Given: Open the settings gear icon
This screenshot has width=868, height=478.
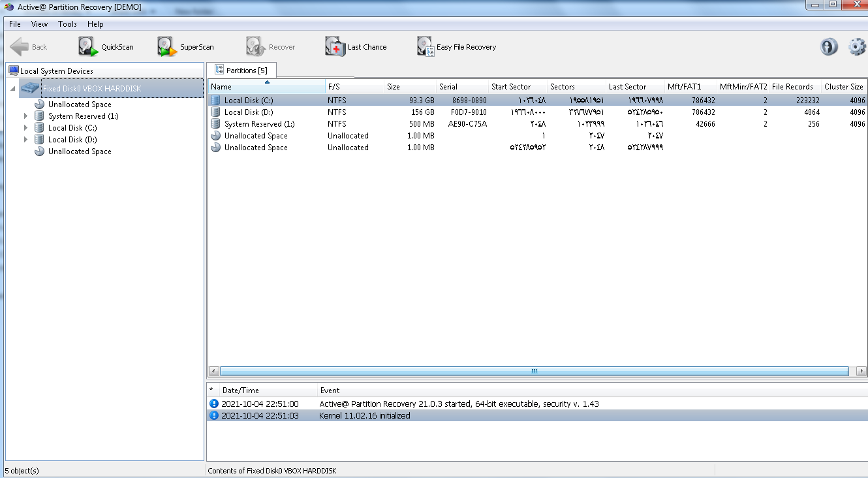Looking at the screenshot, I should coord(857,47).
